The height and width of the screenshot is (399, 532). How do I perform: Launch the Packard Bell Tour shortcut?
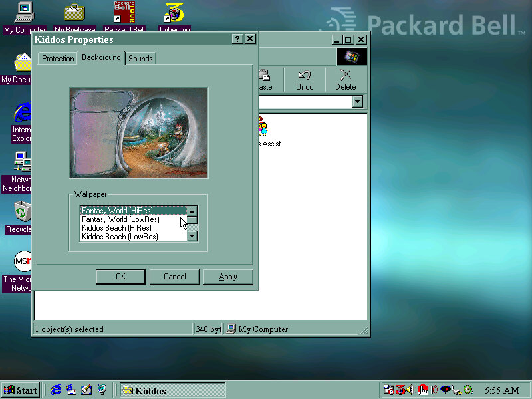click(124, 13)
